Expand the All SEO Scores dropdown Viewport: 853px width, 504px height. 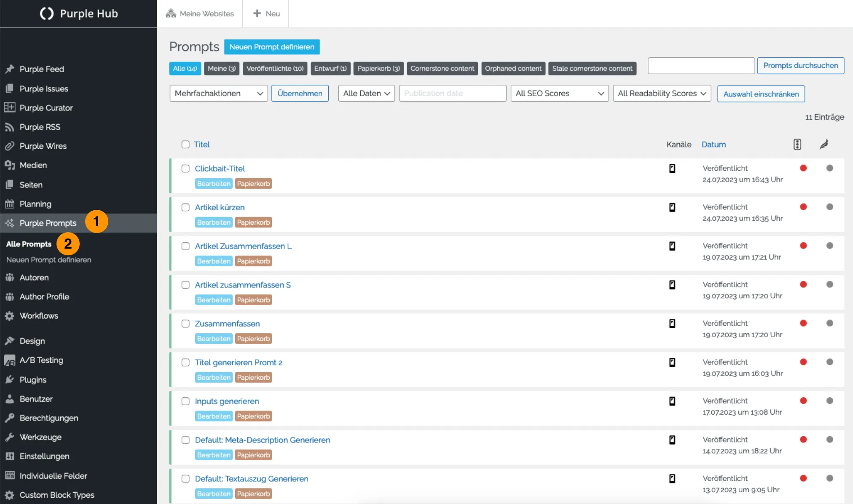pos(560,94)
